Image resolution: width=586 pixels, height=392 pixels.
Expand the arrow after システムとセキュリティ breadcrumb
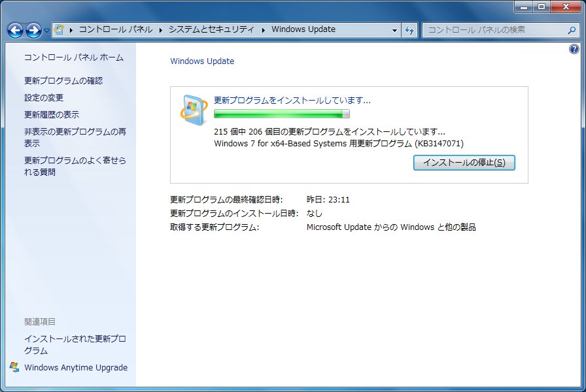pyautogui.click(x=263, y=30)
